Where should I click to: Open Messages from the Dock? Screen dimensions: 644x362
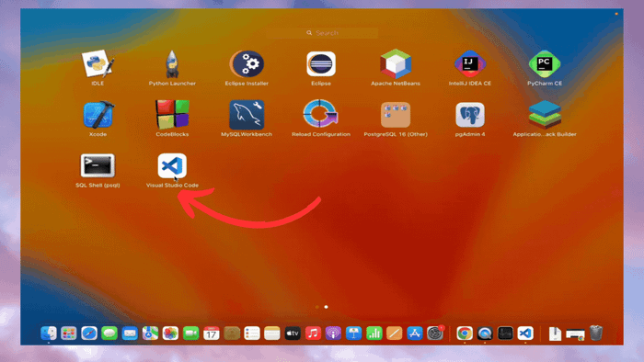coord(109,334)
